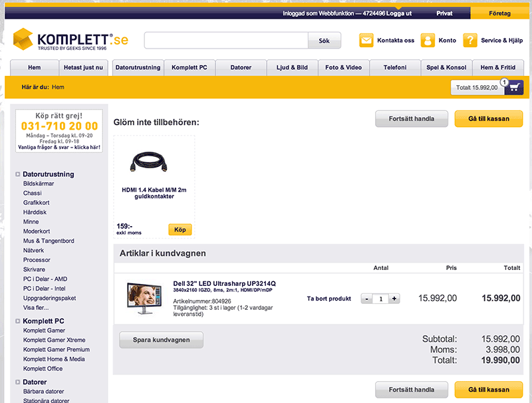This screenshot has height=403, width=532.
Task: Buy the HDMI cable with Köp button
Action: pos(180,229)
